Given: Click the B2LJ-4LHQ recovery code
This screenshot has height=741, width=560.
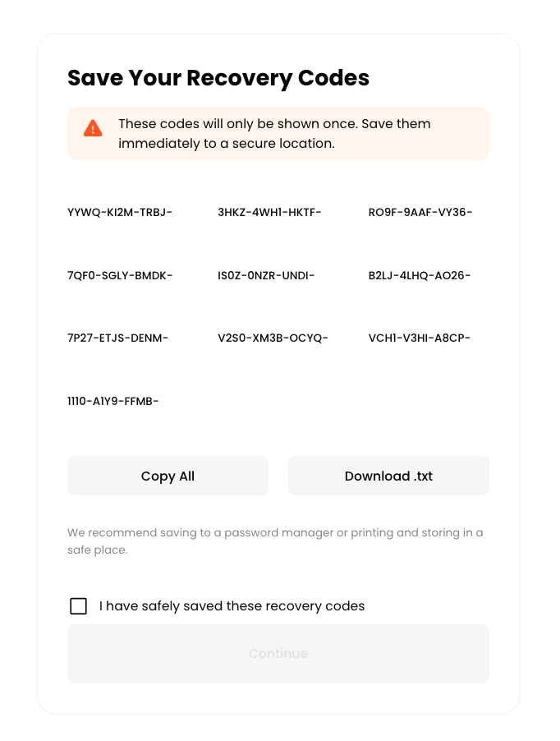Looking at the screenshot, I should pos(420,275).
